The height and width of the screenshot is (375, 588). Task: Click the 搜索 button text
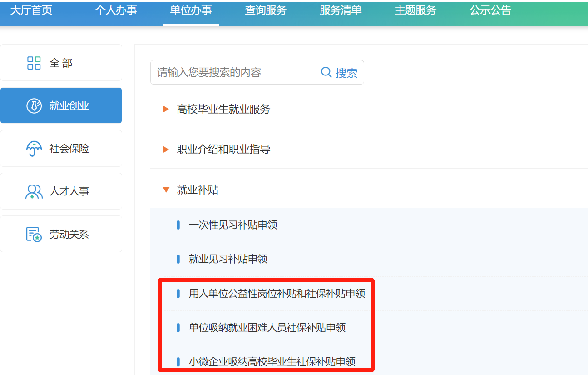click(x=346, y=73)
